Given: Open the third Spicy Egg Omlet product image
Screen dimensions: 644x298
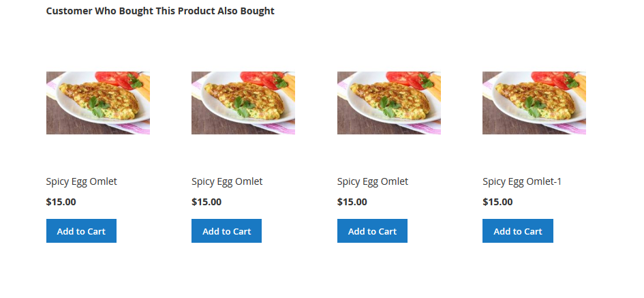Looking at the screenshot, I should 388,102.
